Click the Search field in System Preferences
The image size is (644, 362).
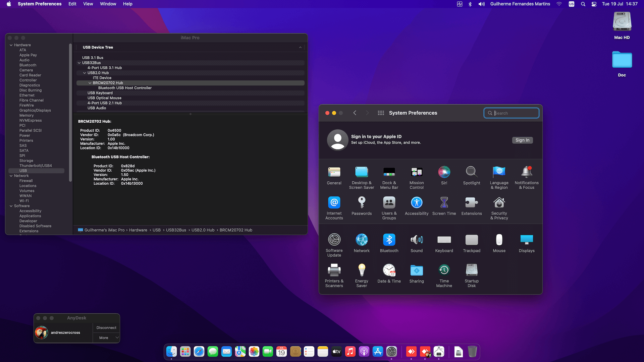click(511, 113)
